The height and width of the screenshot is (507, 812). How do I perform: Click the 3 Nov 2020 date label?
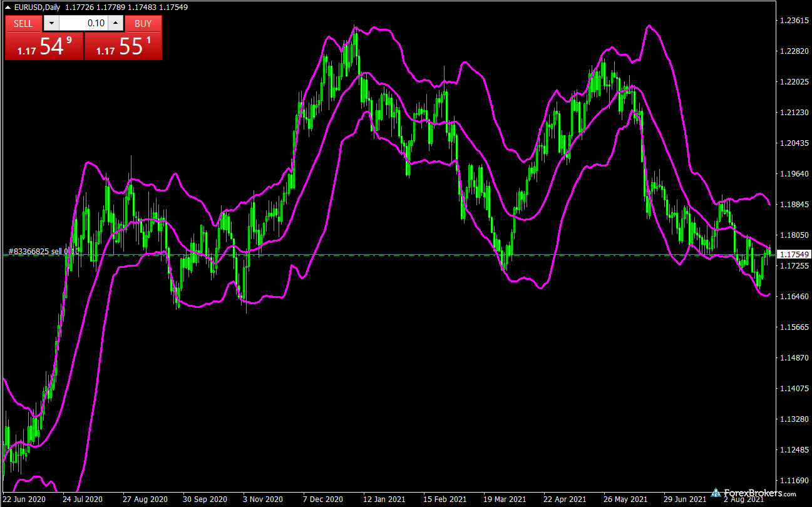pos(263,500)
